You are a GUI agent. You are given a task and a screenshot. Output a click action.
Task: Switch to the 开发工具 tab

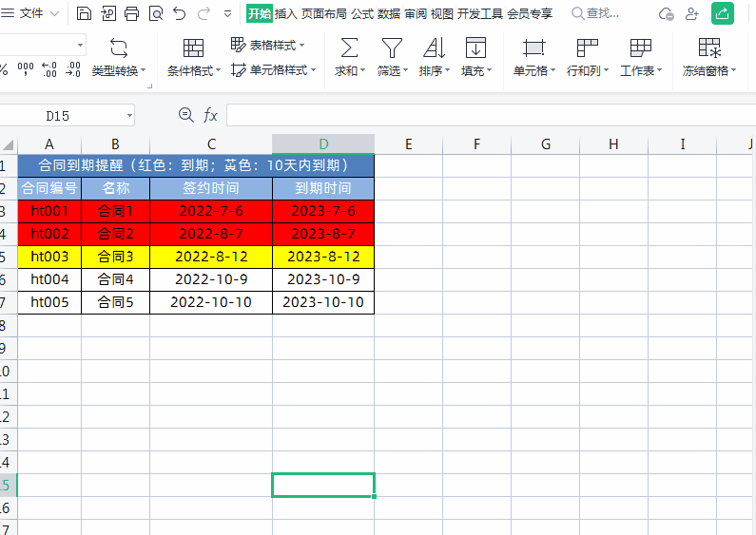click(480, 13)
